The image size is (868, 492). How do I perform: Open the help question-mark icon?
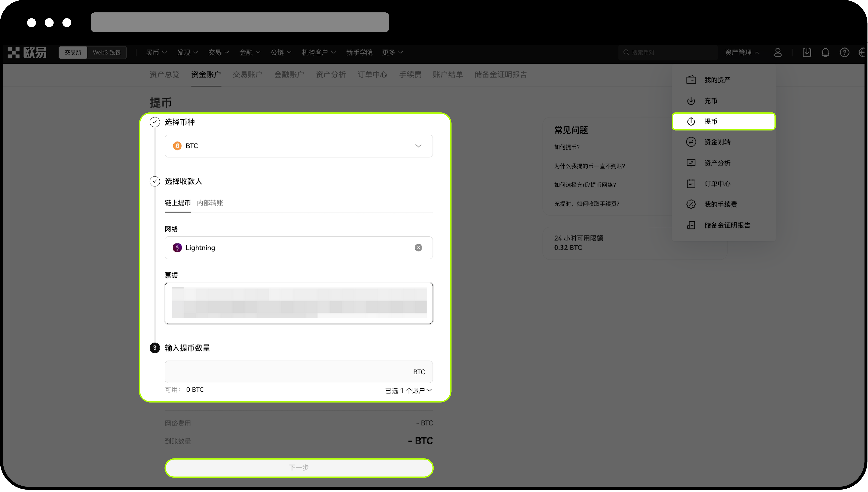[x=844, y=52]
